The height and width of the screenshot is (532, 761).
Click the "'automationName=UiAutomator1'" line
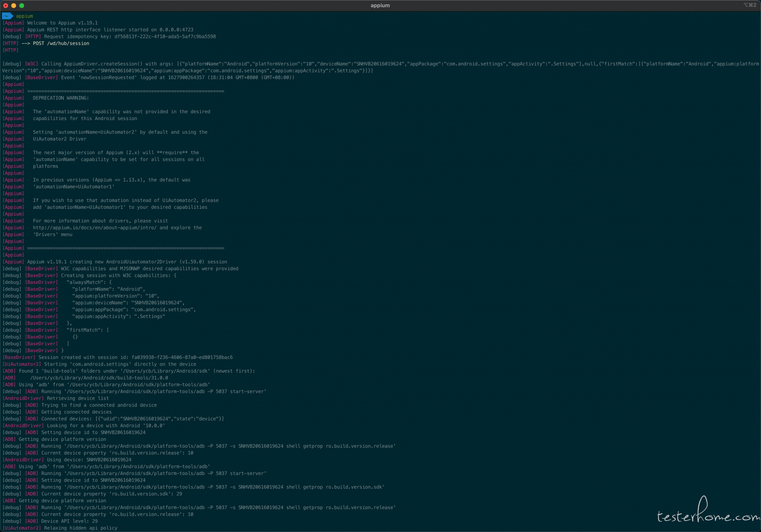73,187
